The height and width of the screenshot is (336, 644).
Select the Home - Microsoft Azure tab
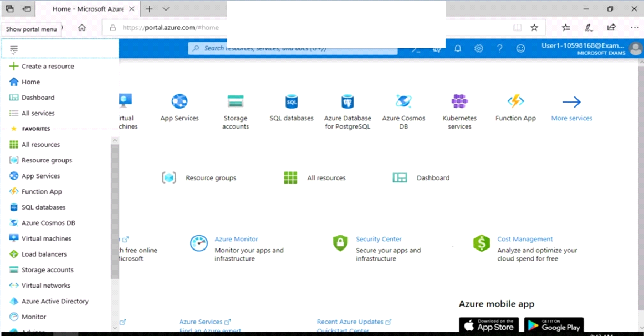(x=88, y=9)
